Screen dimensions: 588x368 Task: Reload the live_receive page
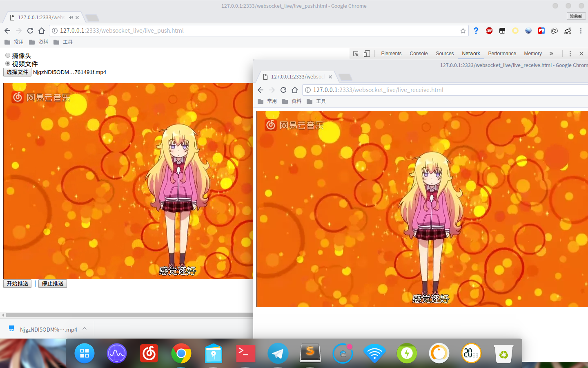point(283,90)
